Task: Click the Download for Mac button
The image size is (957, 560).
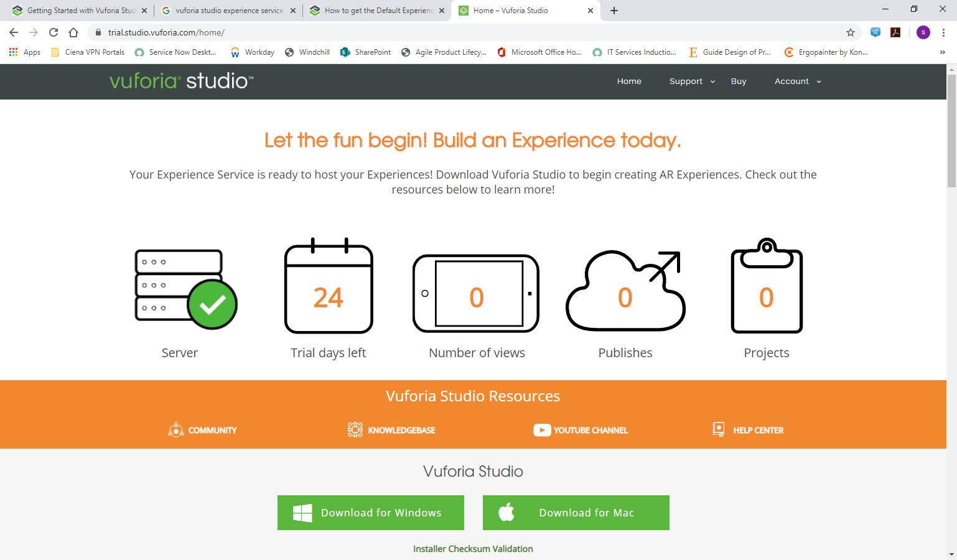Action: 576,513
